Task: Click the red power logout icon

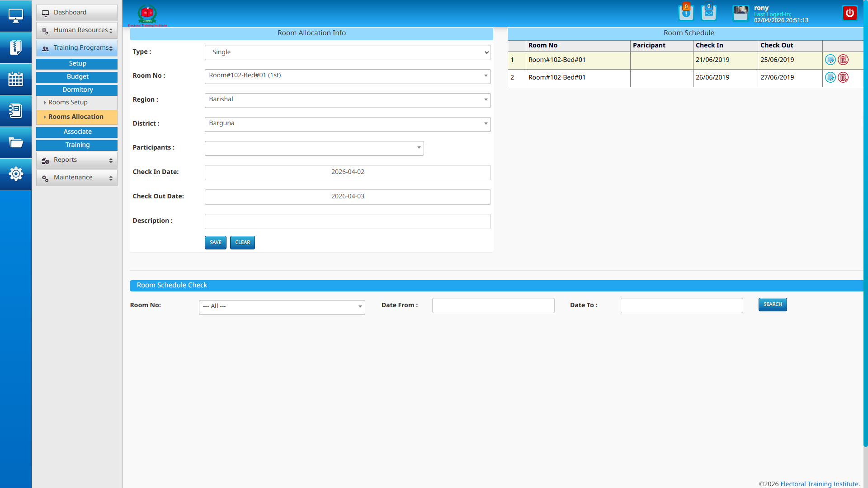Action: click(849, 13)
